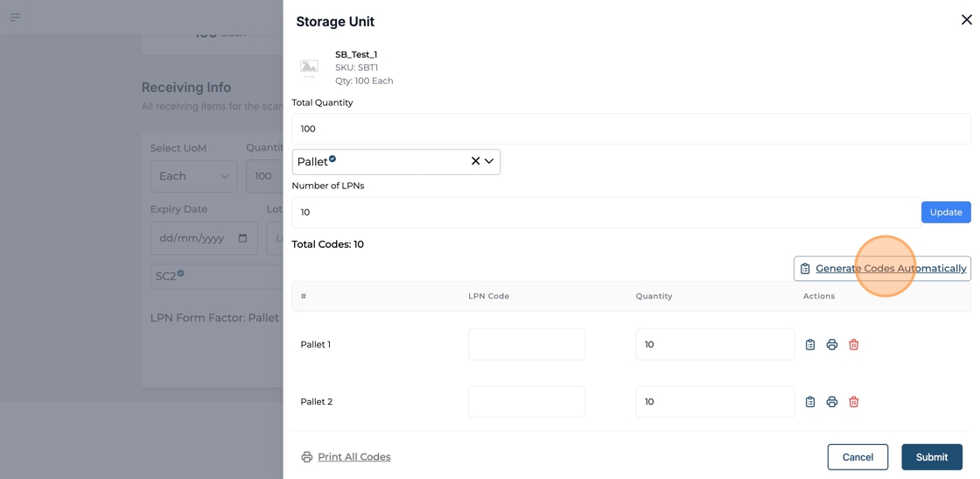Click the Print All Codes link

point(353,457)
